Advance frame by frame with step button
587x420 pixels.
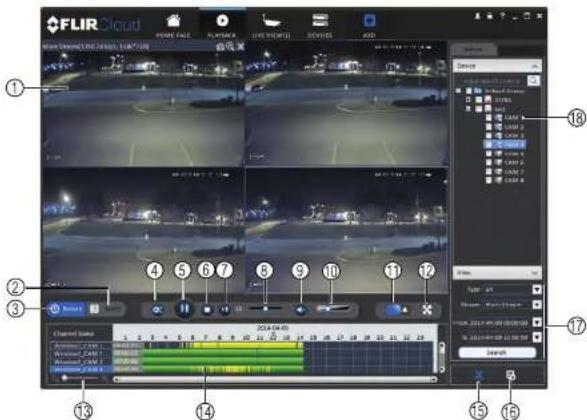[x=225, y=310]
